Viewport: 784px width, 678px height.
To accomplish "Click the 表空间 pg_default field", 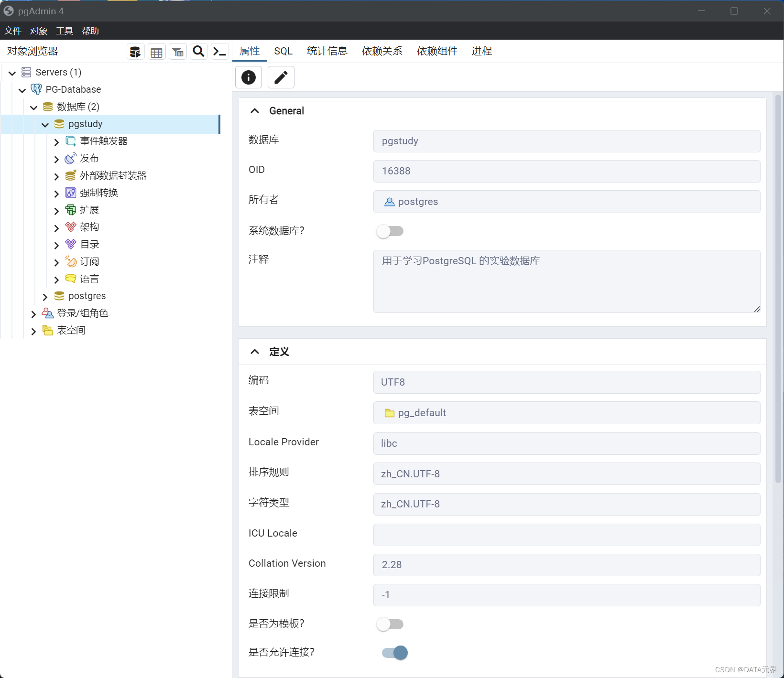I will coord(566,413).
